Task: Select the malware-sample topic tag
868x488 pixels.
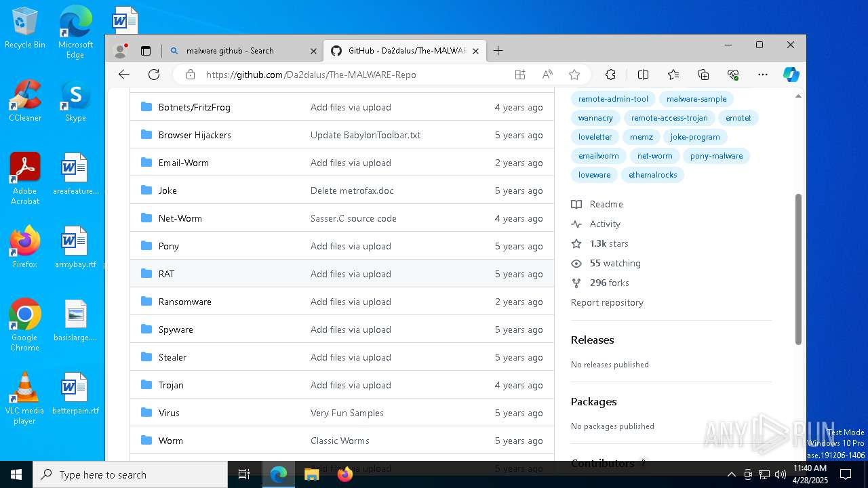Action: (x=696, y=99)
